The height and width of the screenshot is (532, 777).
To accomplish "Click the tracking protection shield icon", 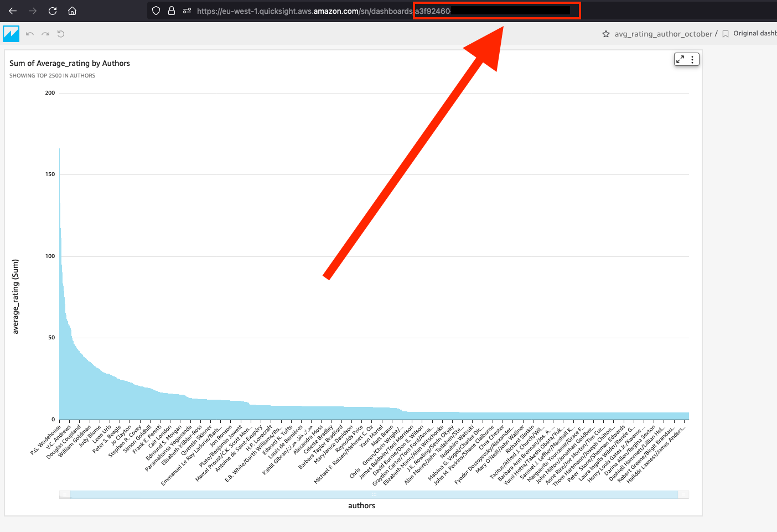I will tap(156, 11).
